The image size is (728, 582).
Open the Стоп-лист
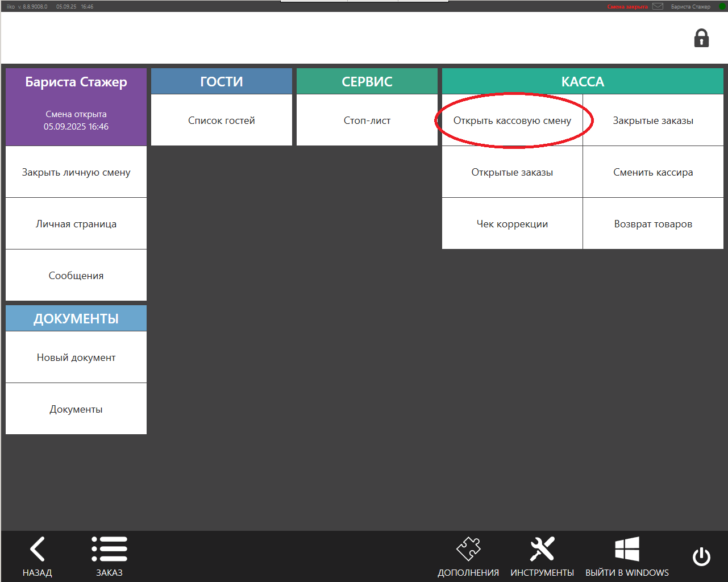coord(367,120)
